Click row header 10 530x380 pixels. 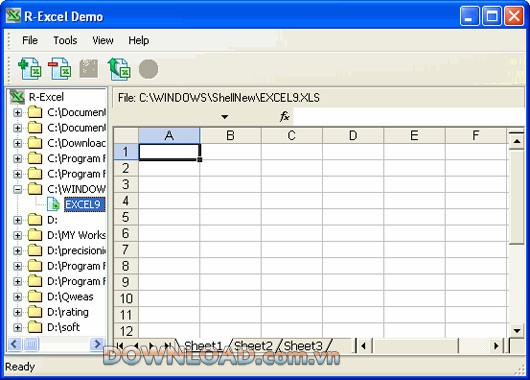[126, 299]
